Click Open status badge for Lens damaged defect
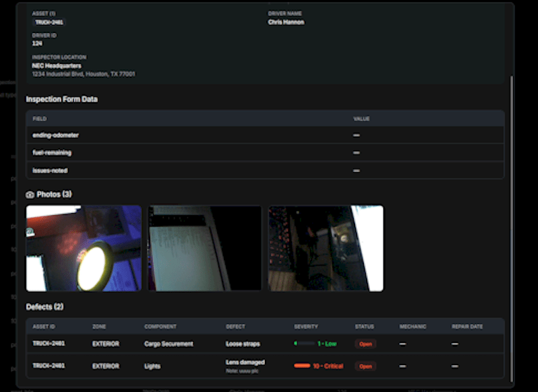 click(x=365, y=366)
